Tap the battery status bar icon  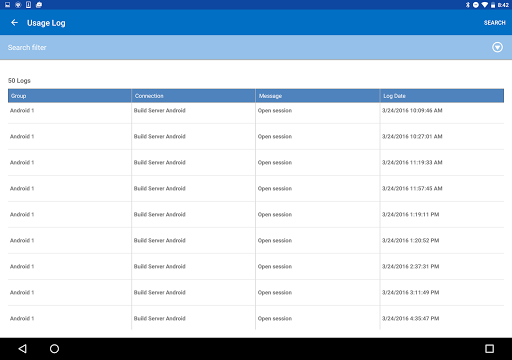(x=493, y=5)
